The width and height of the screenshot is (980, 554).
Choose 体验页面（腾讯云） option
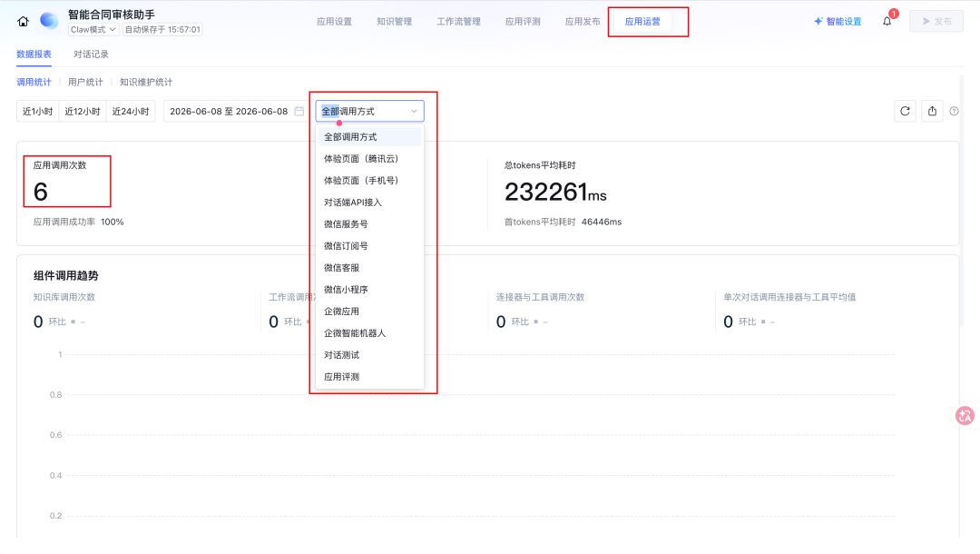(369, 159)
